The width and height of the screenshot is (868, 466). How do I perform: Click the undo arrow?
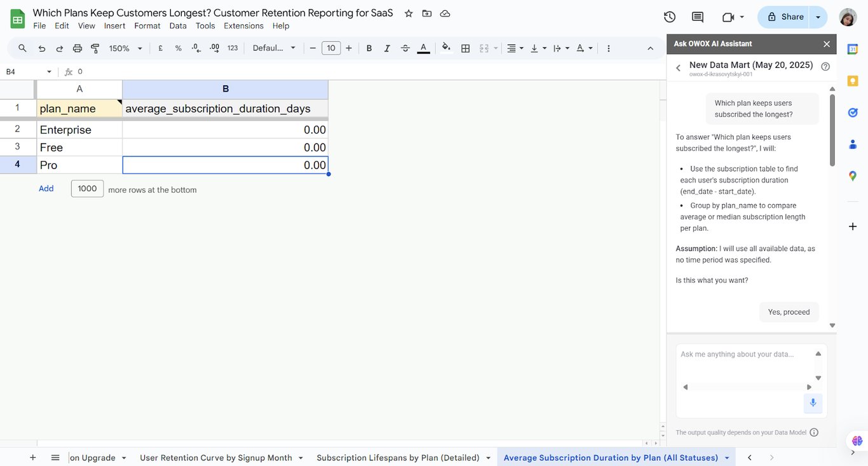click(x=42, y=48)
